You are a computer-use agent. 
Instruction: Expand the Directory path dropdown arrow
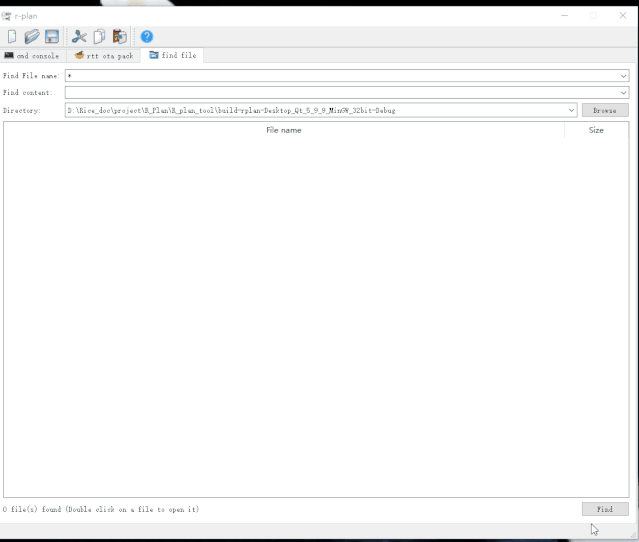(x=571, y=110)
